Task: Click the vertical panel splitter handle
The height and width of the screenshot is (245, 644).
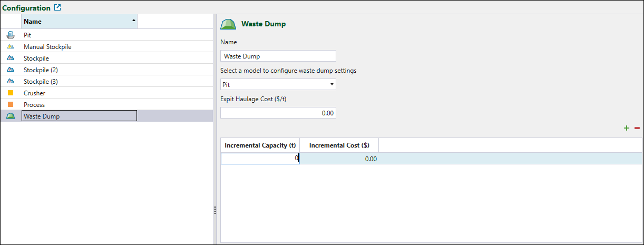Action: click(215, 210)
